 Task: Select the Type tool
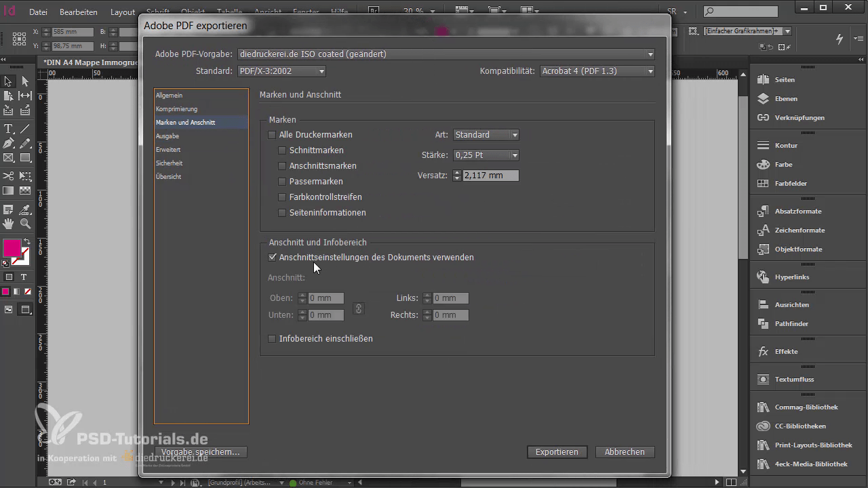pyautogui.click(x=8, y=129)
